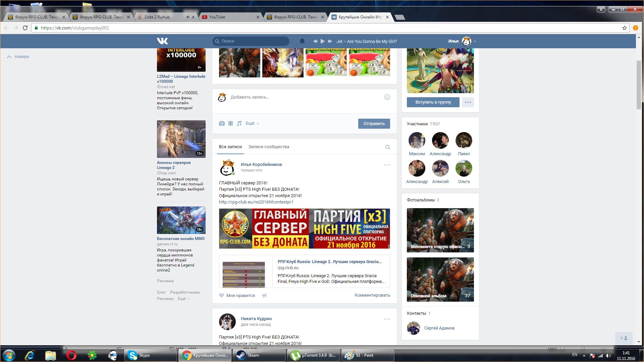The image size is (644, 362).
Task: Open Вспомните старую офисн... album
Action: 440,230
